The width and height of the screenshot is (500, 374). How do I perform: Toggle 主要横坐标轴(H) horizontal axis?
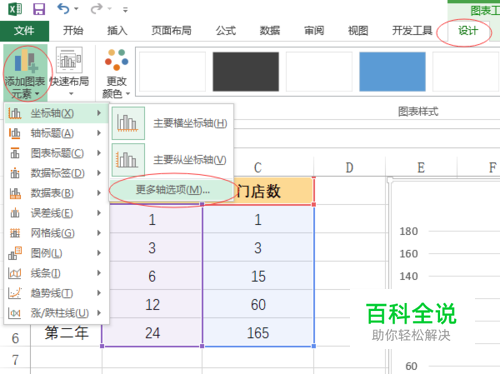click(171, 123)
